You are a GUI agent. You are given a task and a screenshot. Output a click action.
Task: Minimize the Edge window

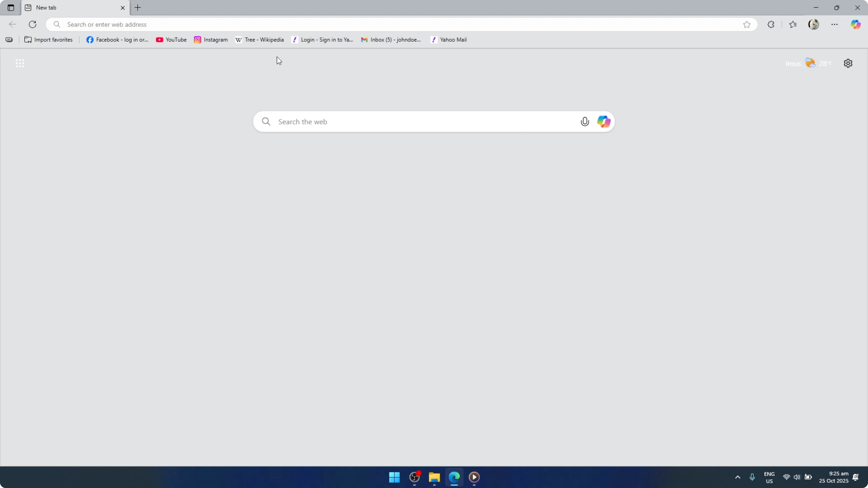point(816,8)
